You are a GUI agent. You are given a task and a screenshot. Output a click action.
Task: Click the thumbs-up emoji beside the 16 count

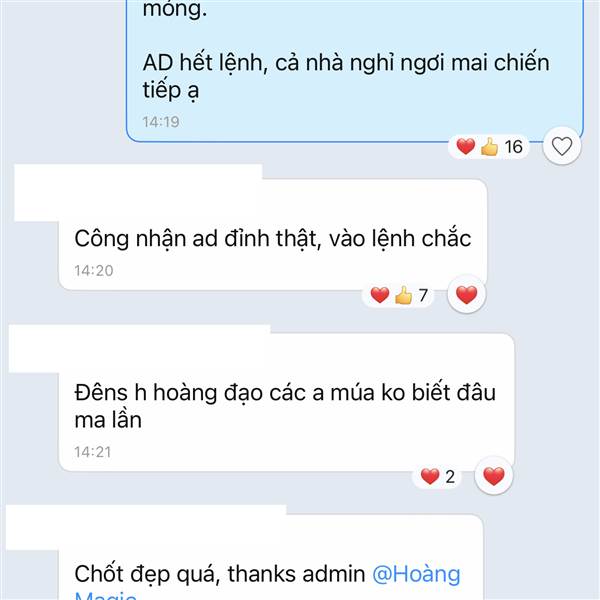pyautogui.click(x=489, y=147)
